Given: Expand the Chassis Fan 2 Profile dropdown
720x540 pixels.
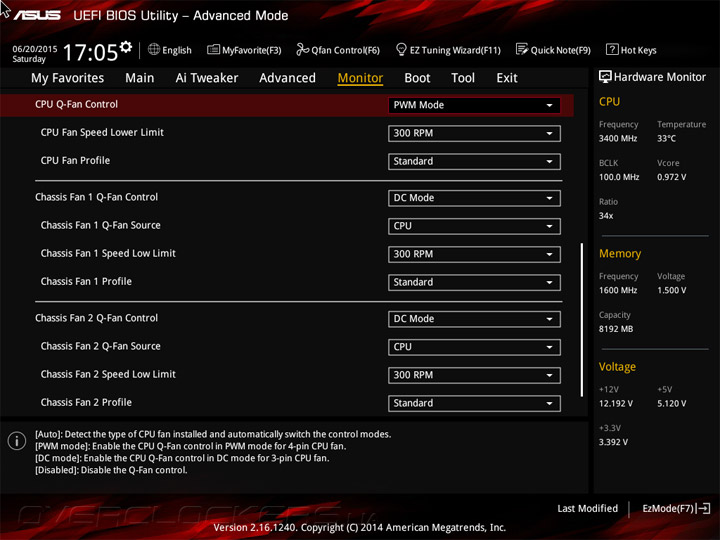Looking at the screenshot, I should point(474,403).
